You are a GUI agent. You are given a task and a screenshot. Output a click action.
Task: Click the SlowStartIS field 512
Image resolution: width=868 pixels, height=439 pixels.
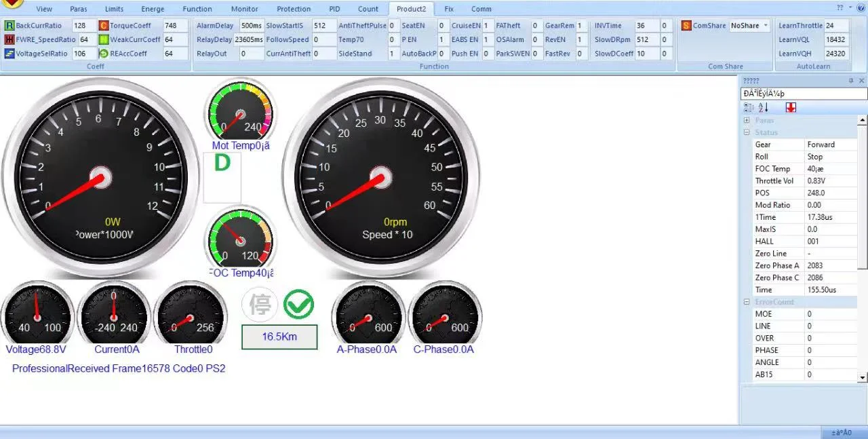point(324,26)
